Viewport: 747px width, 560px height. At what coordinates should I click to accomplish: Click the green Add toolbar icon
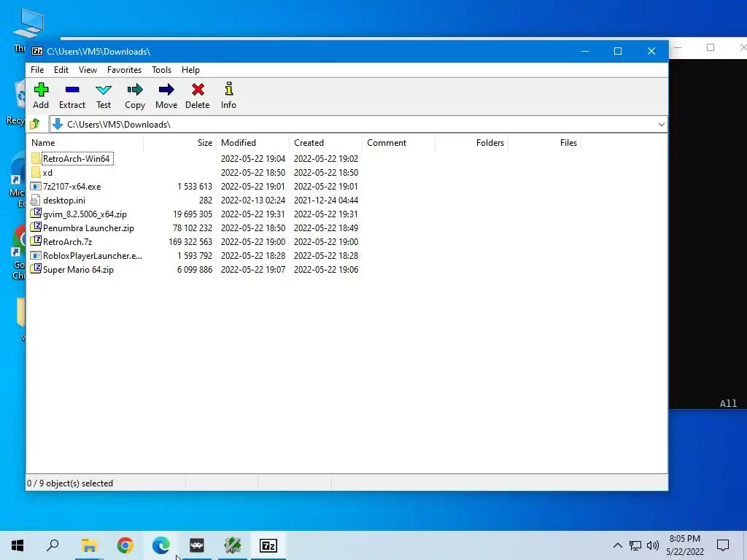[x=41, y=89]
